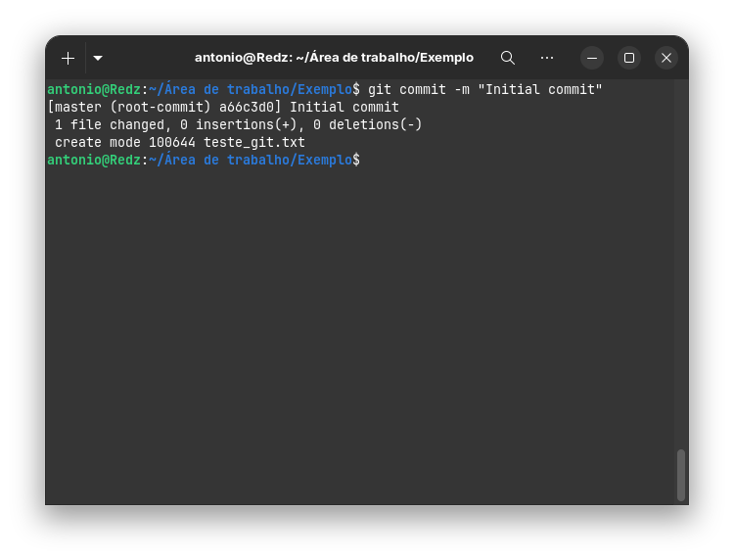Click the text '[master (root-commit)'
This screenshot has height=560, width=734.
click(129, 108)
